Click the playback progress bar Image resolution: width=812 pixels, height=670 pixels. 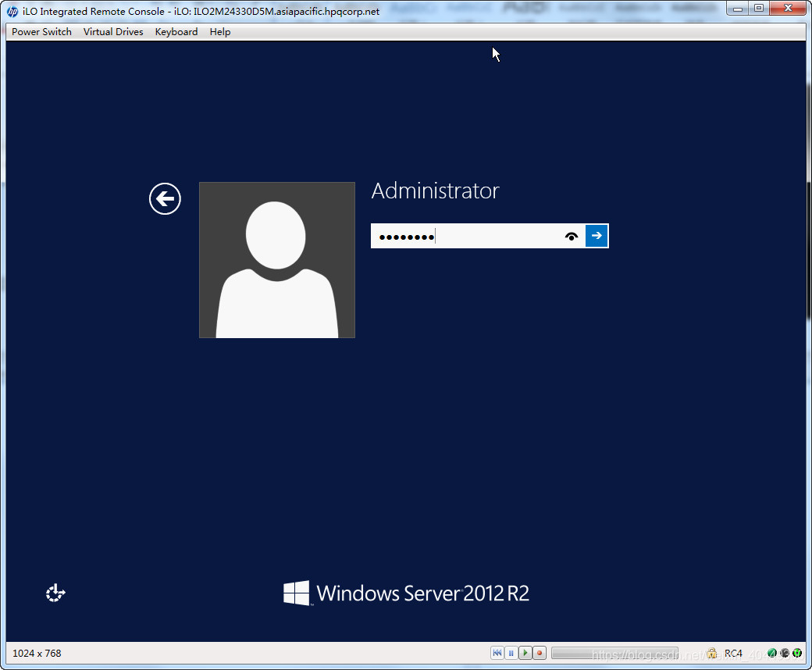614,653
